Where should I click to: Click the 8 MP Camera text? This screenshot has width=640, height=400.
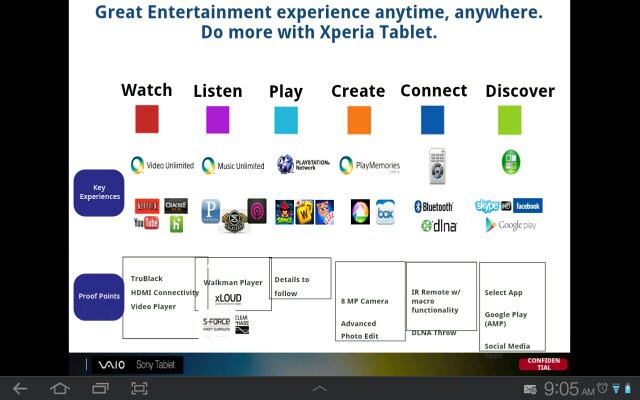pos(364,301)
